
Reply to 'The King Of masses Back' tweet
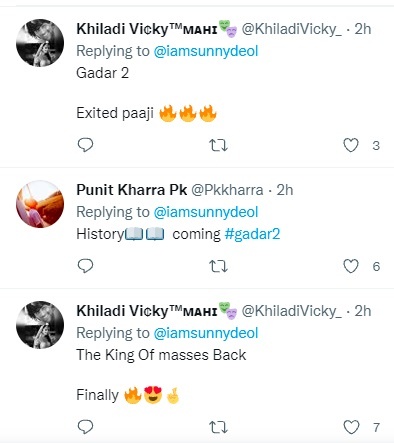click(85, 427)
